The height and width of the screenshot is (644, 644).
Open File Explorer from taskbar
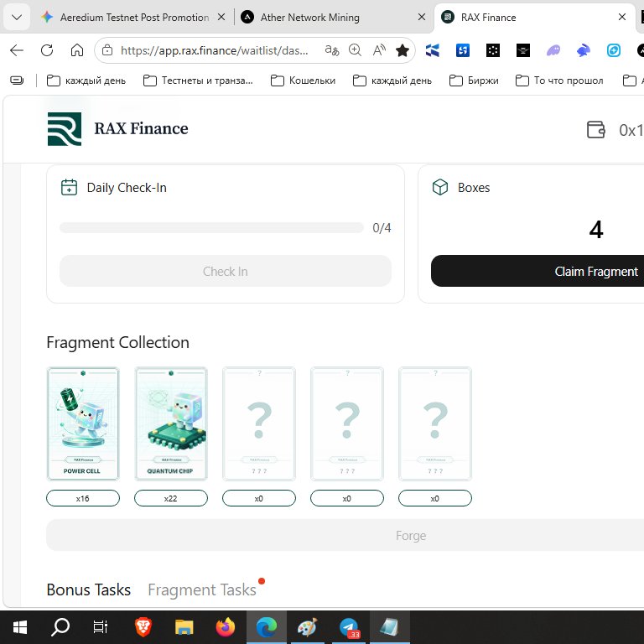pyautogui.click(x=184, y=627)
